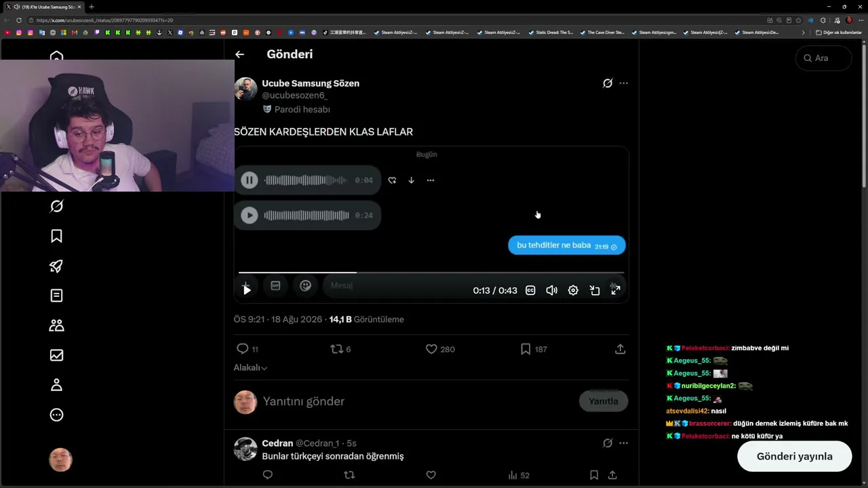The image size is (868, 488).
Task: Open the 14,1 B Görüntüleme view count
Action: click(366, 319)
